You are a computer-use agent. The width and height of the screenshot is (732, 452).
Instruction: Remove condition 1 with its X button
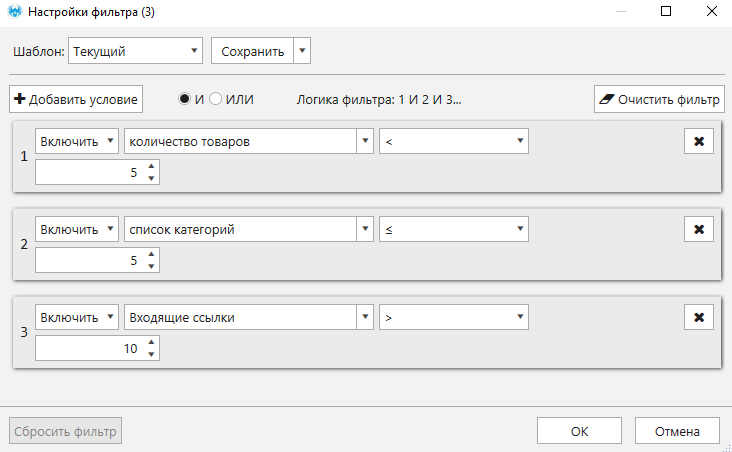[699, 141]
